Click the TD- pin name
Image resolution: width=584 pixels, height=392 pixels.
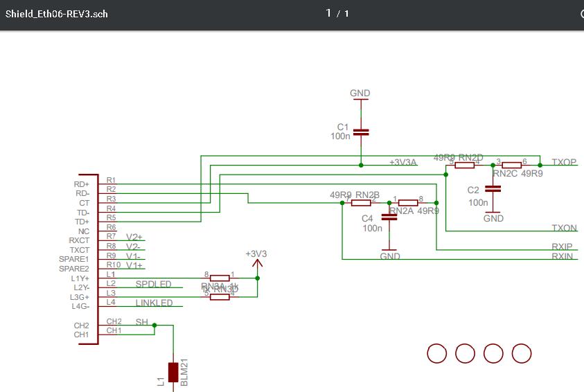tap(83, 213)
